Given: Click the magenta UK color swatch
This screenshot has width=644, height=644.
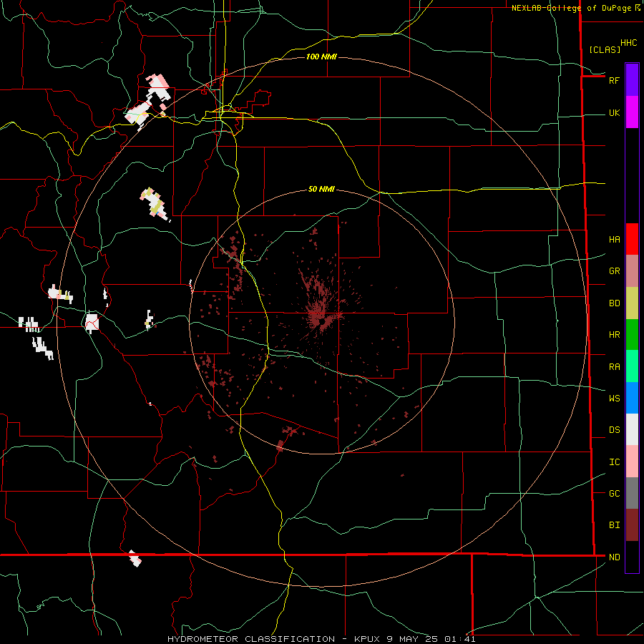Looking at the screenshot, I should point(632,112).
